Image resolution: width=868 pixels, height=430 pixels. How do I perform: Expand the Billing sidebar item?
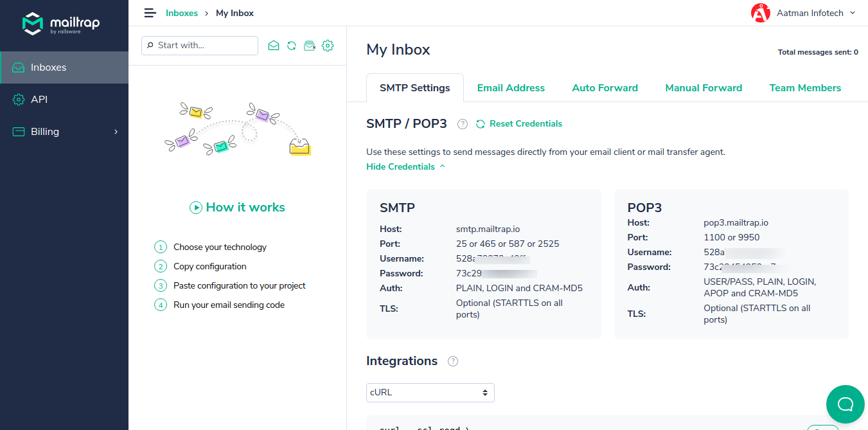[64, 132]
